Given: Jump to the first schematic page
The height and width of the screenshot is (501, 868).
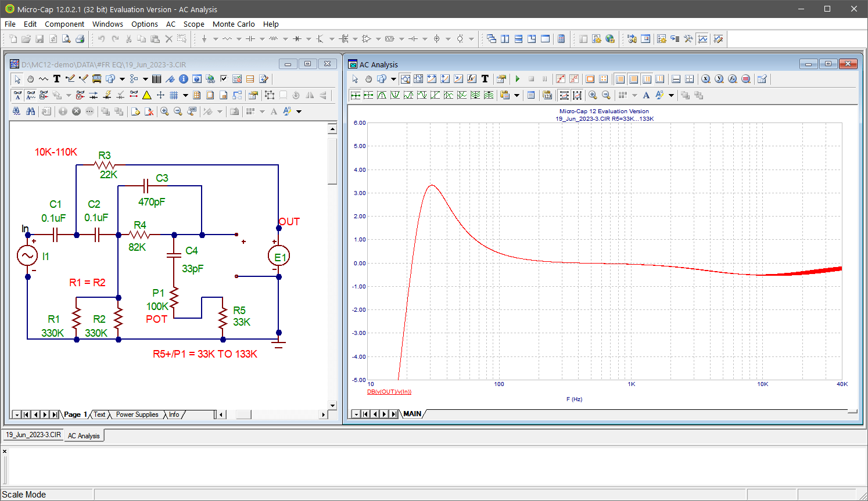Looking at the screenshot, I should tap(27, 415).
